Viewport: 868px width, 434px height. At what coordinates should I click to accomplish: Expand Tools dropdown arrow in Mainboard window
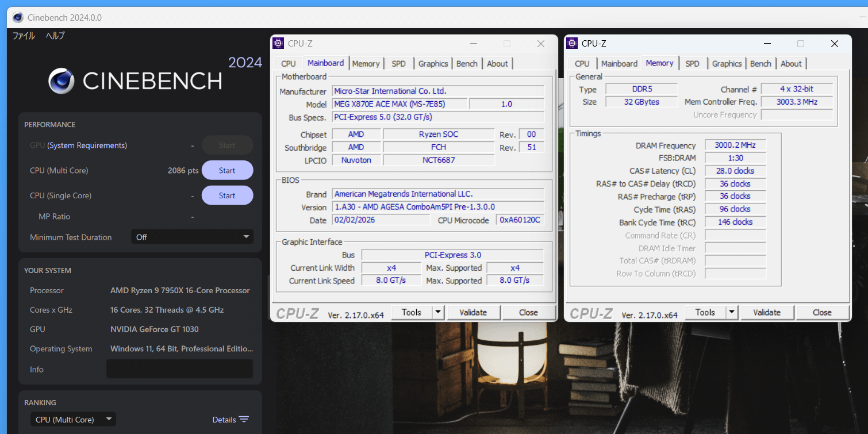[438, 312]
